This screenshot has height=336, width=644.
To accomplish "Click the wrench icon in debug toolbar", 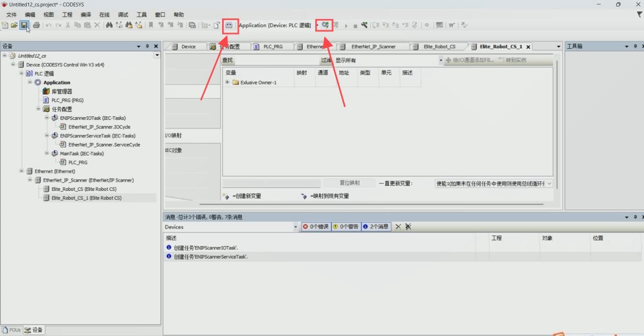I will tap(364, 25).
